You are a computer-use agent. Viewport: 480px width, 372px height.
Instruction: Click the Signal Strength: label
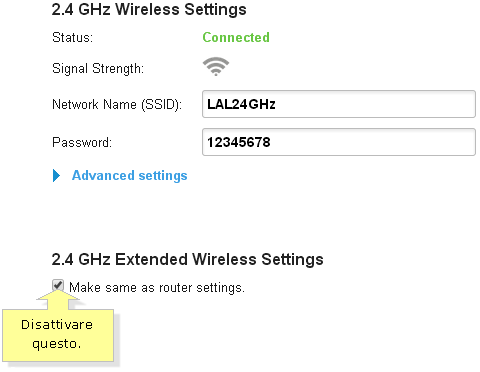coord(98,69)
